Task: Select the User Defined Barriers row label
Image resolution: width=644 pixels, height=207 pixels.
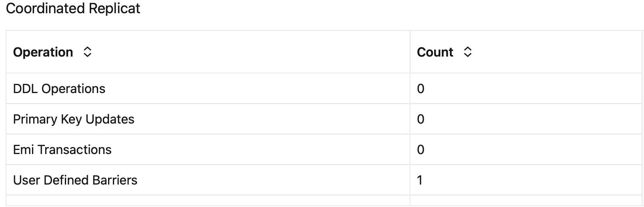Action: (x=75, y=180)
